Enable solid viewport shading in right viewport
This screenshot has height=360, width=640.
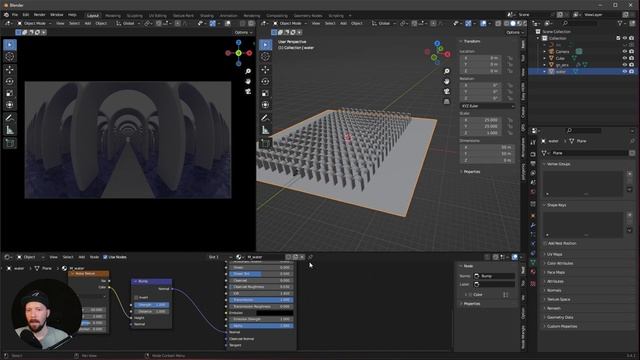coord(513,24)
